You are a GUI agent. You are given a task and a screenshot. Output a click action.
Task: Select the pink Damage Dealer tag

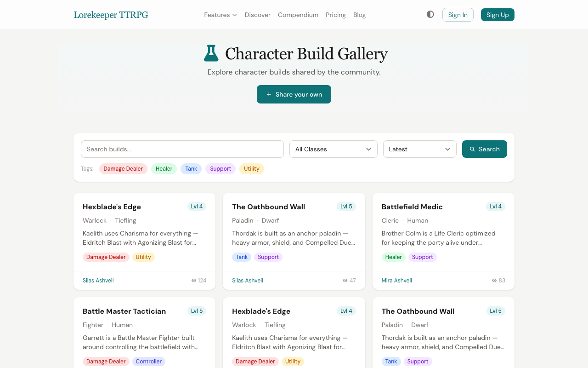click(123, 169)
